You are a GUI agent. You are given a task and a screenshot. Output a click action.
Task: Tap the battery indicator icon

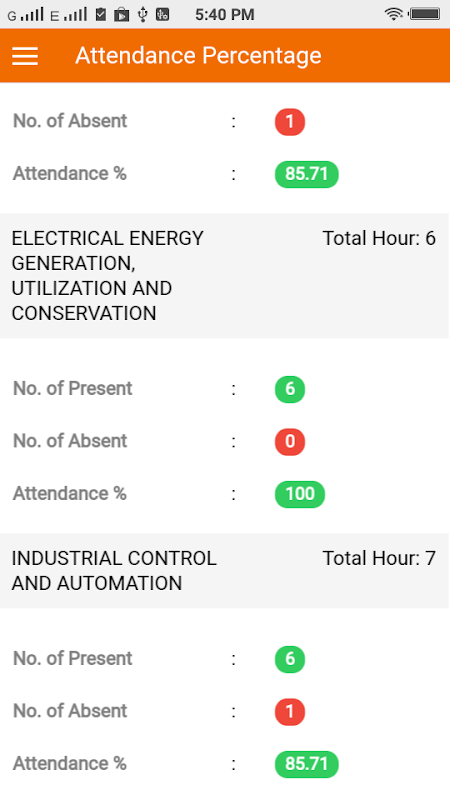coord(425,14)
